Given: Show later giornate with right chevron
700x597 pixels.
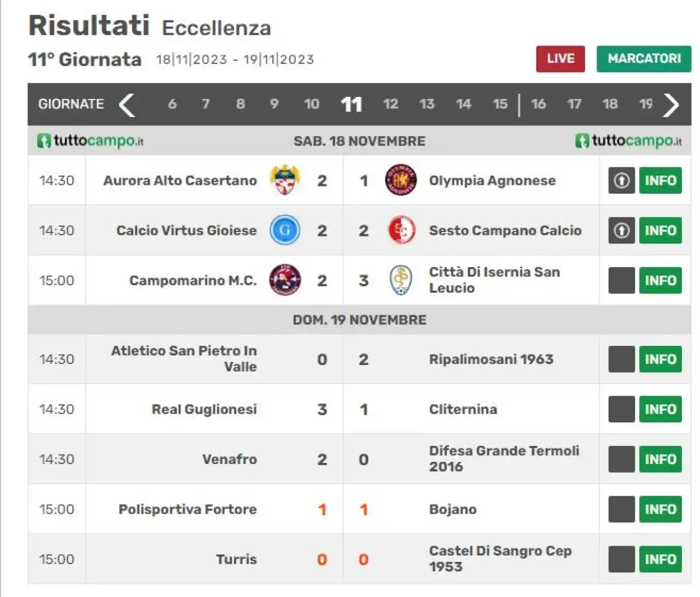Looking at the screenshot, I should [x=671, y=105].
